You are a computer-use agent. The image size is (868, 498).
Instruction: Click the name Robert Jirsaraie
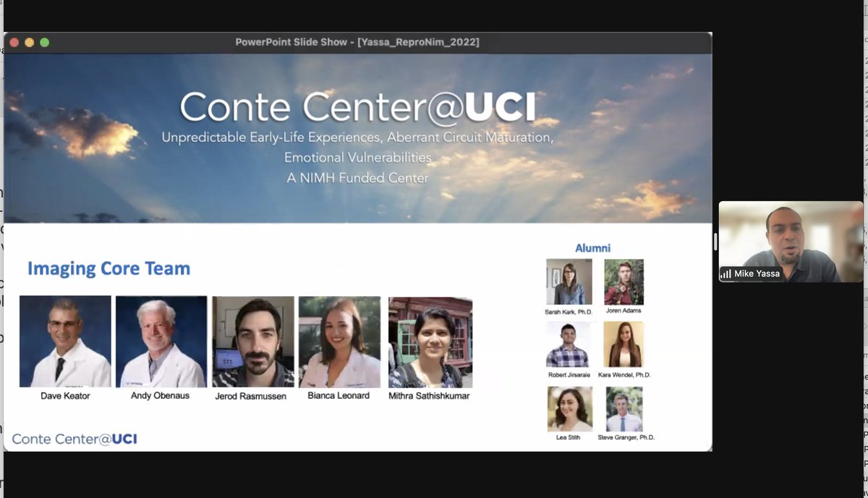click(568, 375)
